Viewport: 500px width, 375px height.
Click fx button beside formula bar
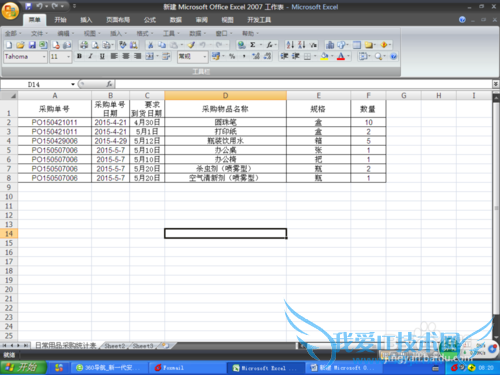click(109, 84)
